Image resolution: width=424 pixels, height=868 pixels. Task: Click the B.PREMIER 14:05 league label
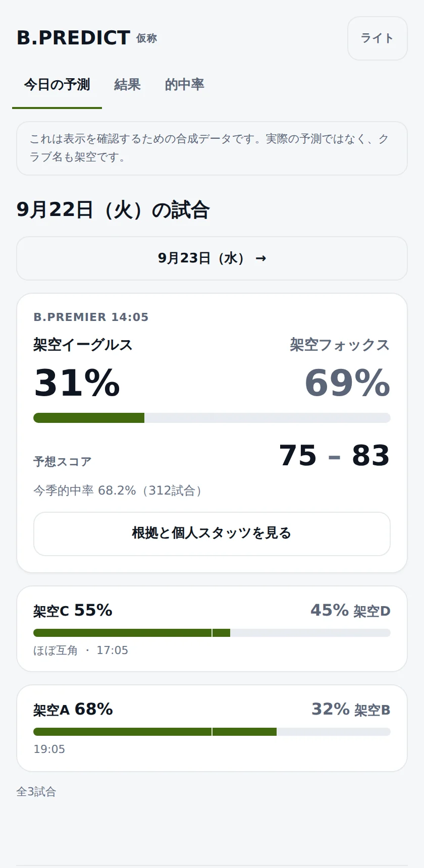click(x=91, y=317)
